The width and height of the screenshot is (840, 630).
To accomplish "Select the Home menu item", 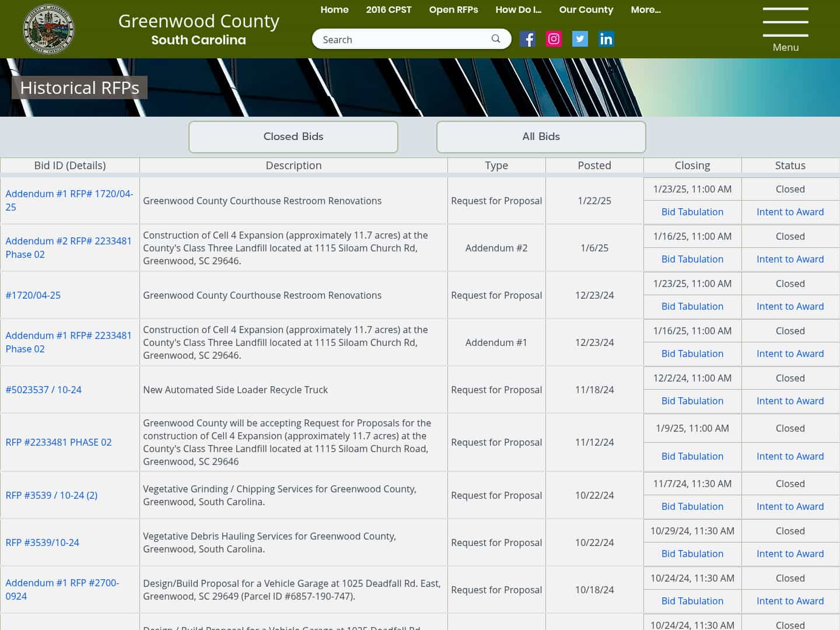I will [334, 9].
